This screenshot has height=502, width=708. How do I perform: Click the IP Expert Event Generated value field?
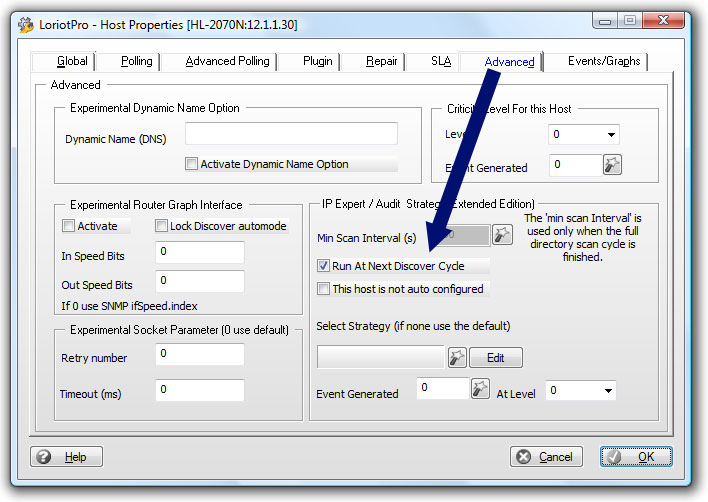[x=442, y=388]
